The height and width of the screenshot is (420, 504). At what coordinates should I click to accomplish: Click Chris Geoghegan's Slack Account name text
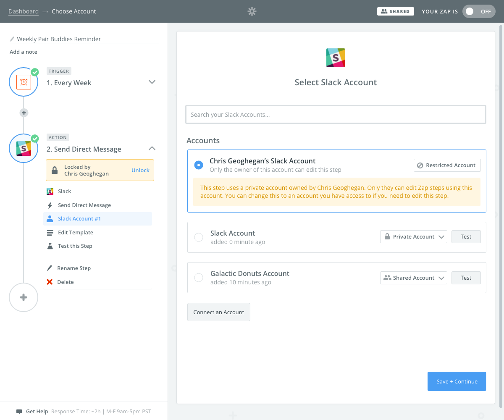[x=262, y=161]
